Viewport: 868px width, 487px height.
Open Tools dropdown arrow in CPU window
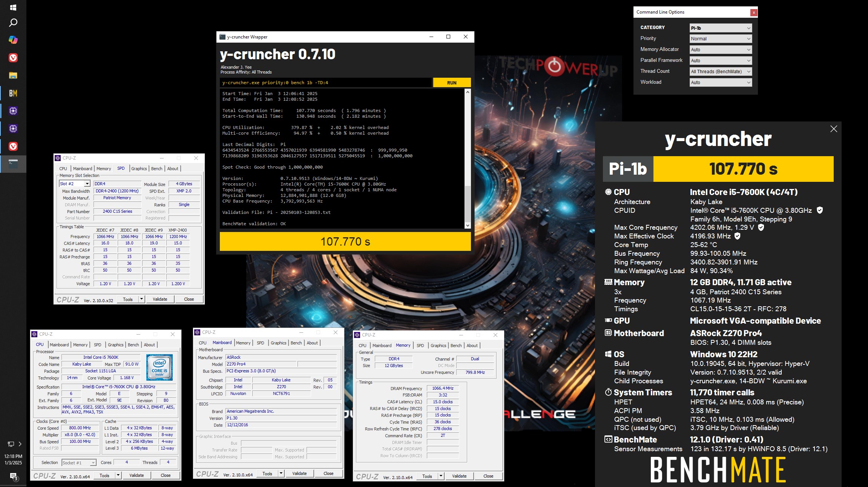tap(118, 476)
